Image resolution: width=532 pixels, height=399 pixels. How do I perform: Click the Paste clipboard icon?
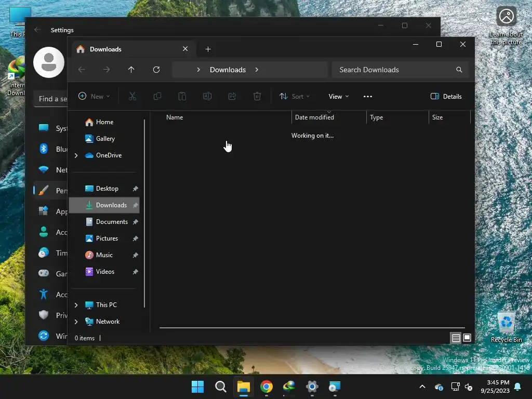point(182,96)
